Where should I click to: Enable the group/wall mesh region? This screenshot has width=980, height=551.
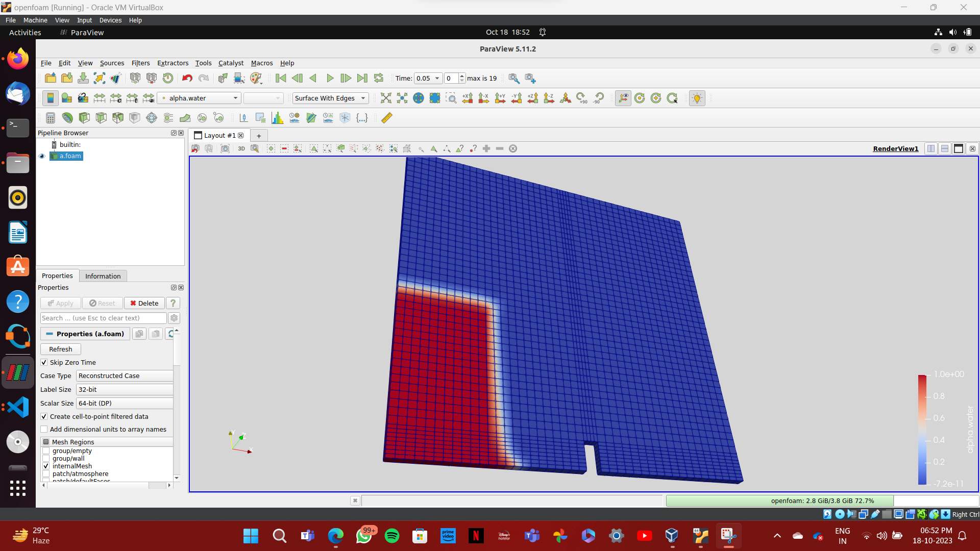coord(46,458)
